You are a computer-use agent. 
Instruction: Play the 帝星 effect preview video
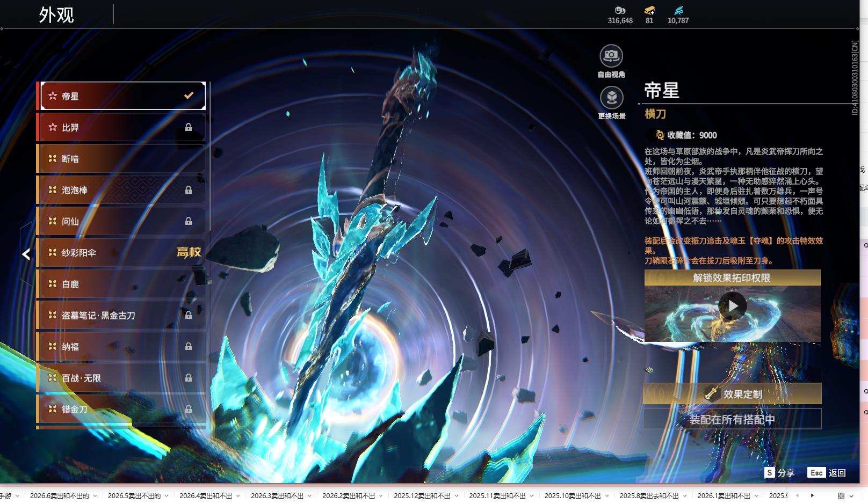[733, 306]
